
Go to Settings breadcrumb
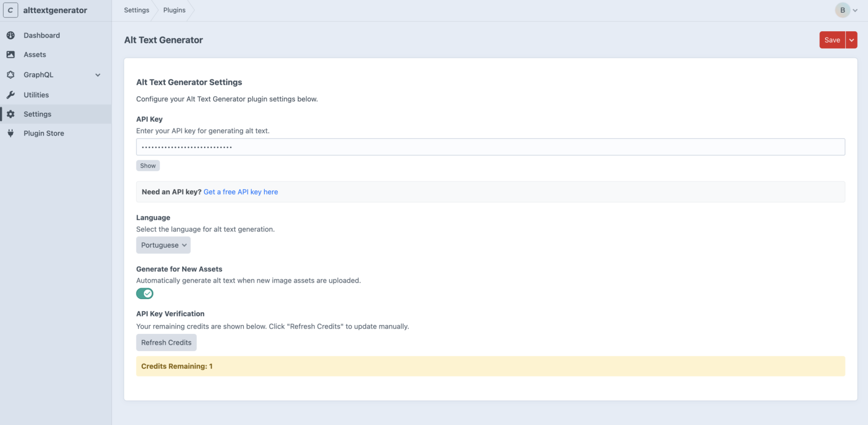click(x=137, y=10)
